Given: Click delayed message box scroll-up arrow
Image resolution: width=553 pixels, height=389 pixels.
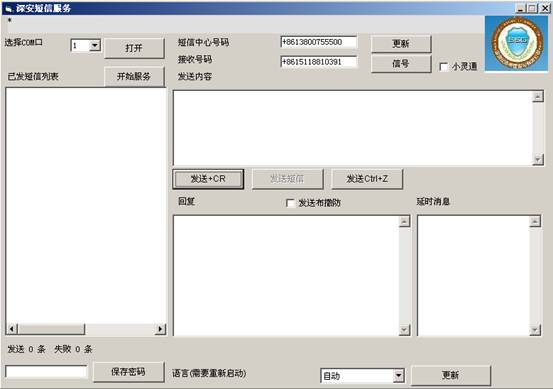Looking at the screenshot, I should (x=535, y=221).
